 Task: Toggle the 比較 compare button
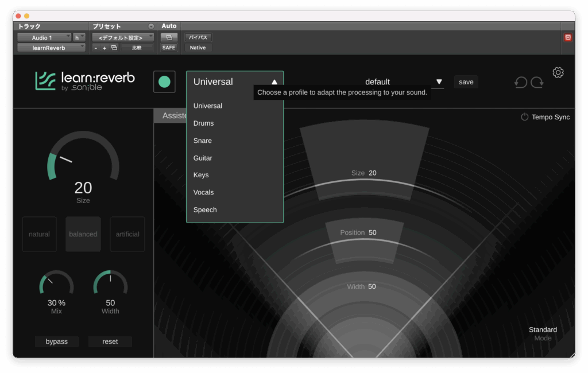click(137, 48)
